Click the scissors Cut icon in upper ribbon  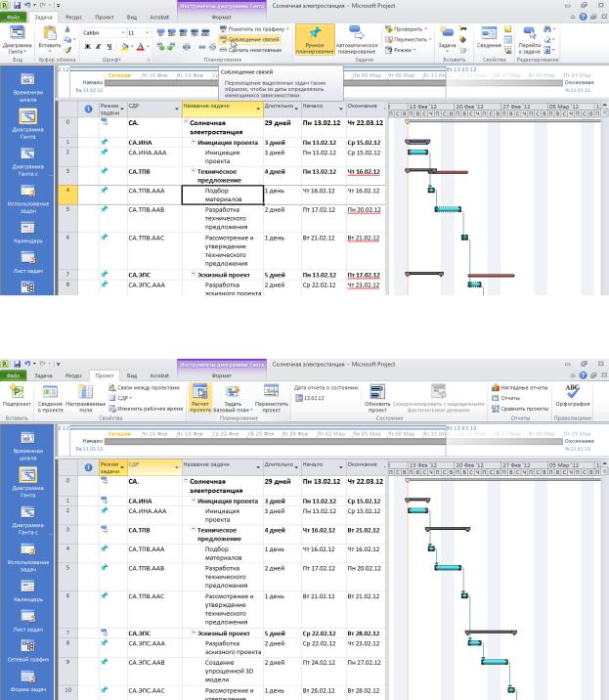point(67,29)
